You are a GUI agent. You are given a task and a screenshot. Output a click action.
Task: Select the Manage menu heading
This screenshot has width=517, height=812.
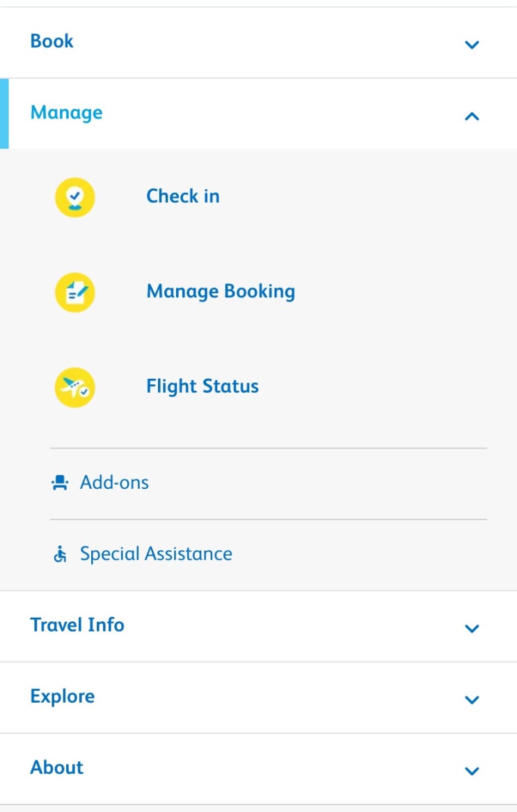click(67, 113)
